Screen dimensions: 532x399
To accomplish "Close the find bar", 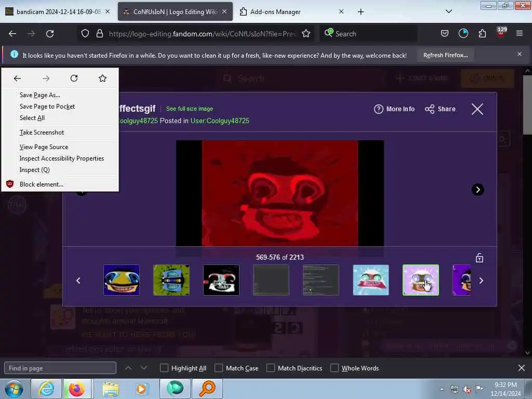I will point(522,368).
